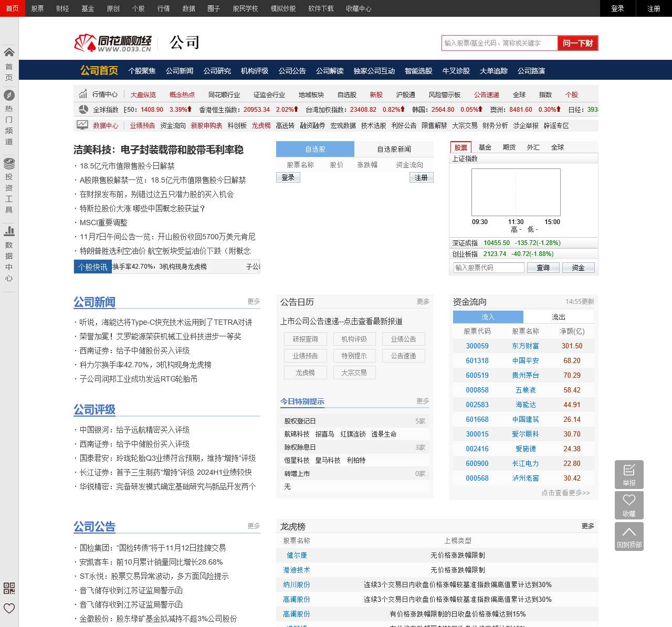Switch to 自选股新闻 tab
The height and width of the screenshot is (627, 672).
(394, 149)
